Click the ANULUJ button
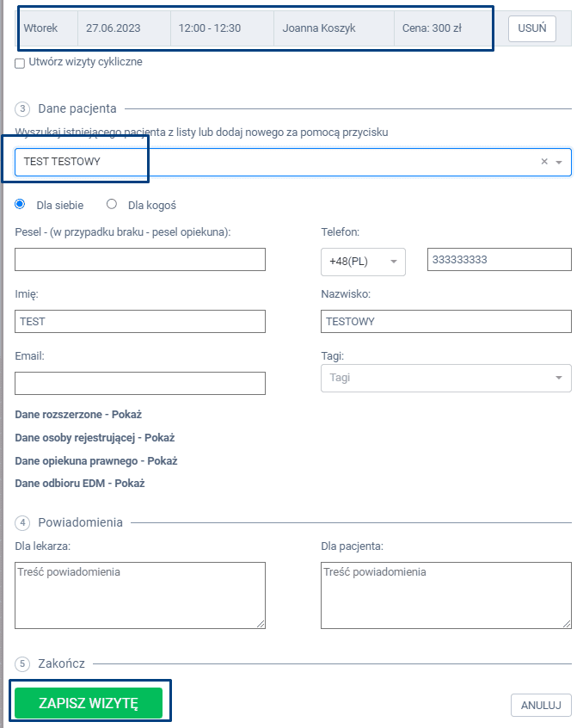583x728 pixels. tap(541, 706)
